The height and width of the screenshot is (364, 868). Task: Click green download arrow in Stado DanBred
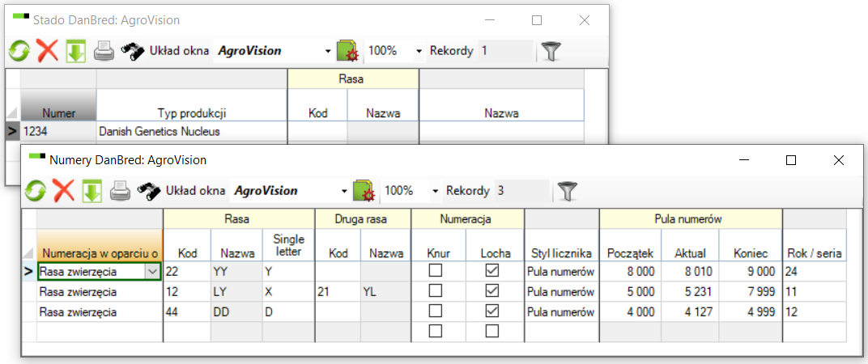tap(76, 51)
